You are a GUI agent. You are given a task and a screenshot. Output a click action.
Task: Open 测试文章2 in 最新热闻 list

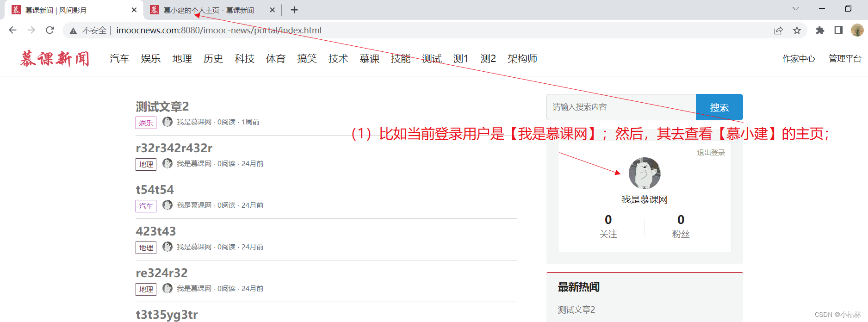pyautogui.click(x=577, y=310)
